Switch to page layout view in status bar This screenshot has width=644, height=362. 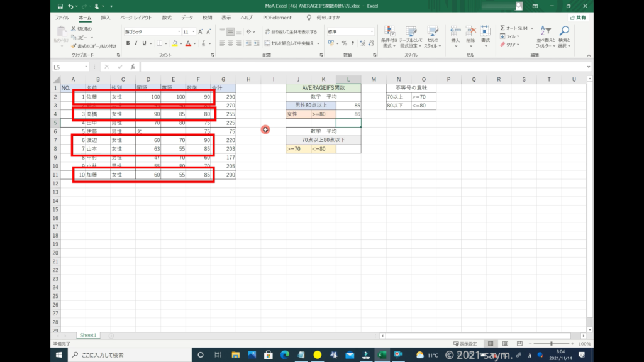504,344
